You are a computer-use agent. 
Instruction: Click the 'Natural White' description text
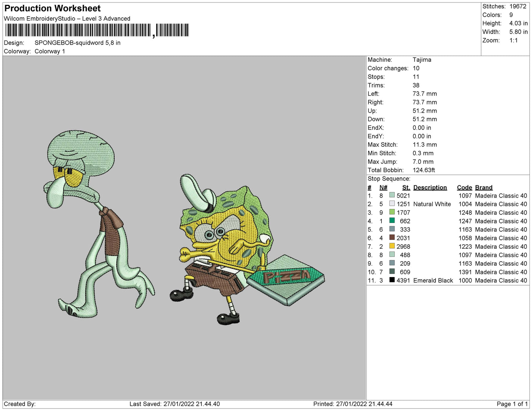click(432, 204)
